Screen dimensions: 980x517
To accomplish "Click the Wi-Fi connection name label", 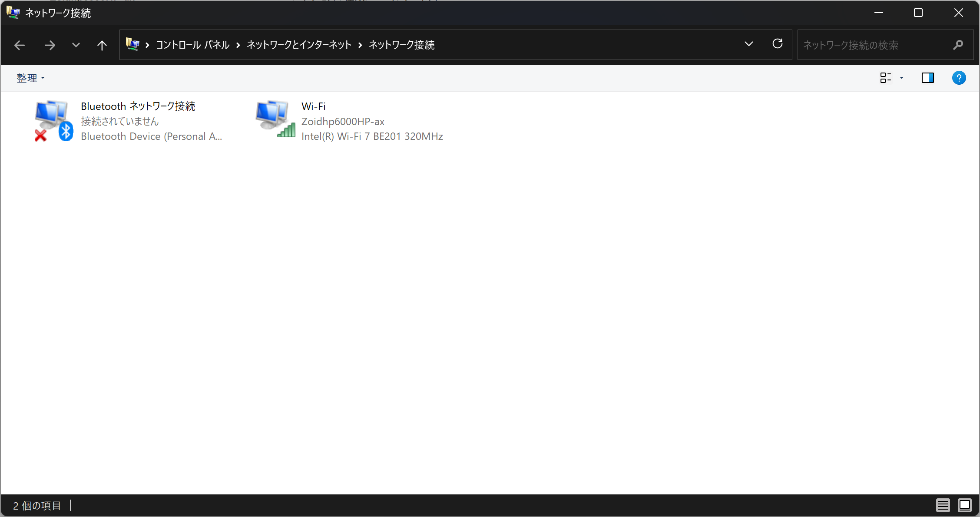I will pyautogui.click(x=313, y=106).
